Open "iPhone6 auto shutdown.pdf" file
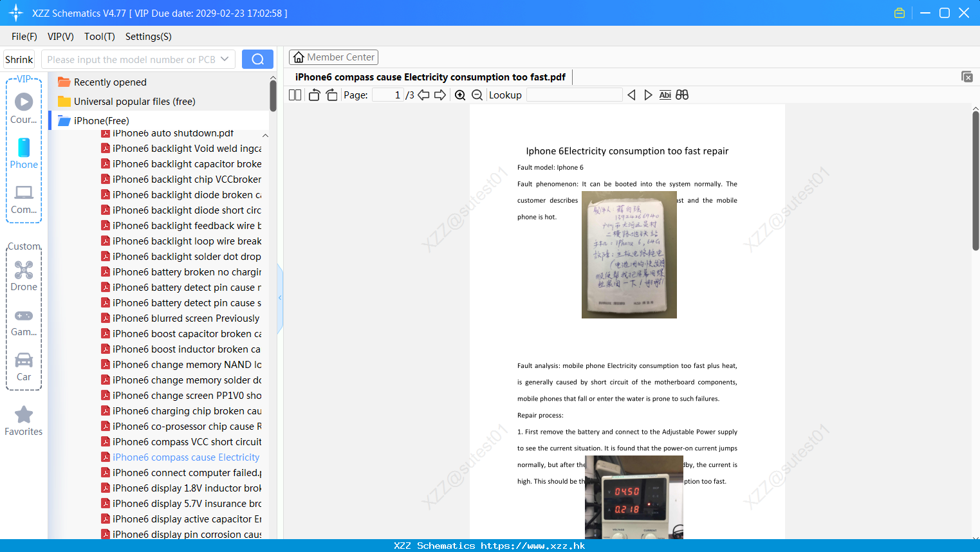Screen dimensions: 980x552 coord(167,133)
